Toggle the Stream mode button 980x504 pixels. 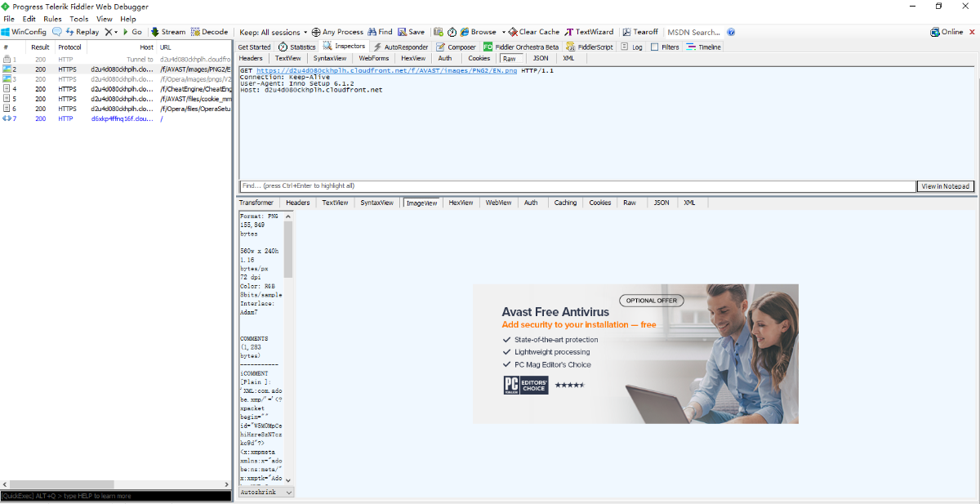(168, 32)
